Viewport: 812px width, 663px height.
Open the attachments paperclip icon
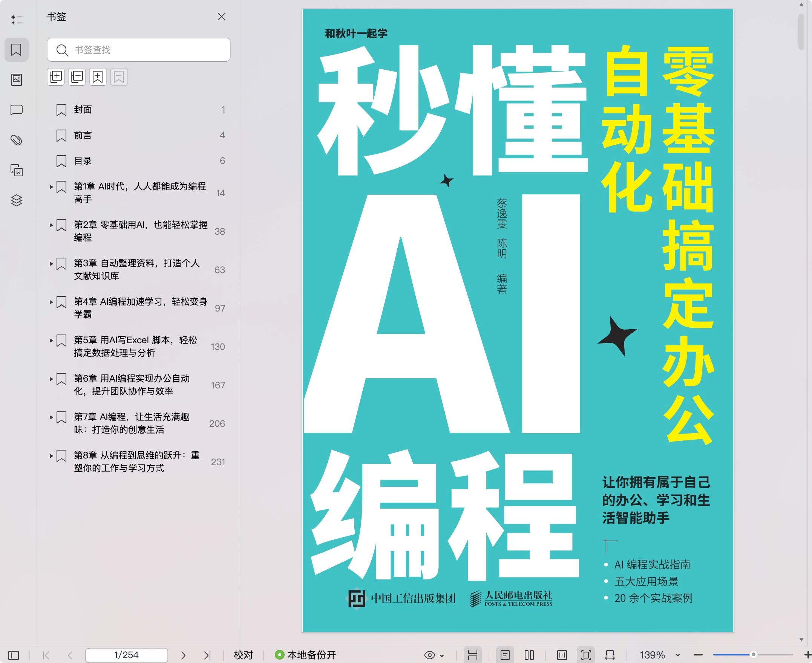coord(17,140)
